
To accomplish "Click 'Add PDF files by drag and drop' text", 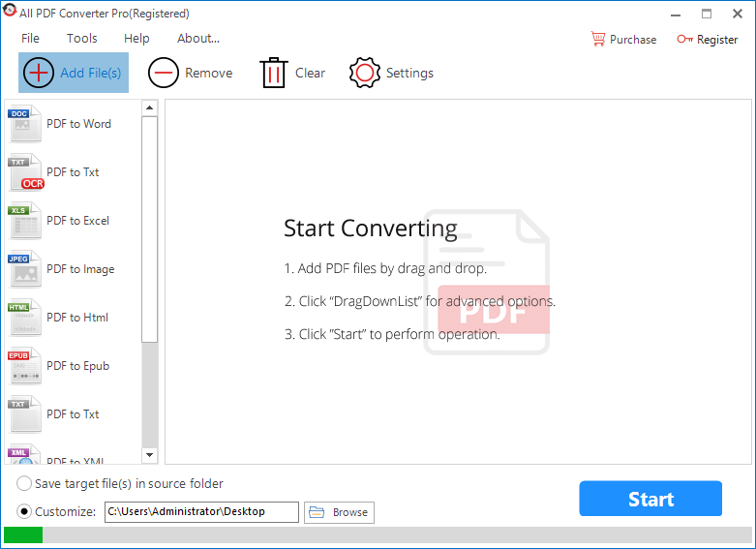I will [x=385, y=268].
